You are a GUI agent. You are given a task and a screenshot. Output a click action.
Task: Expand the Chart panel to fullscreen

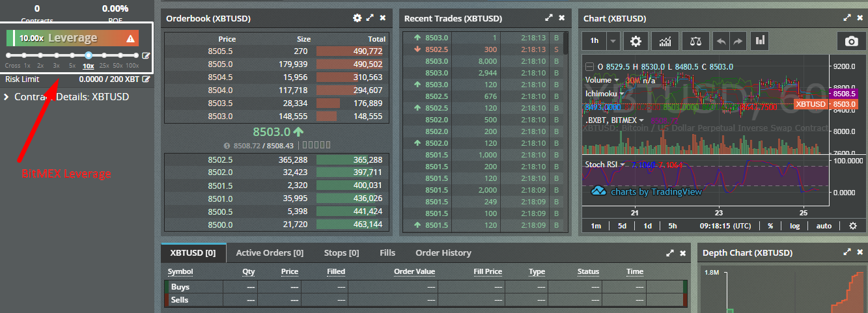coord(847,18)
